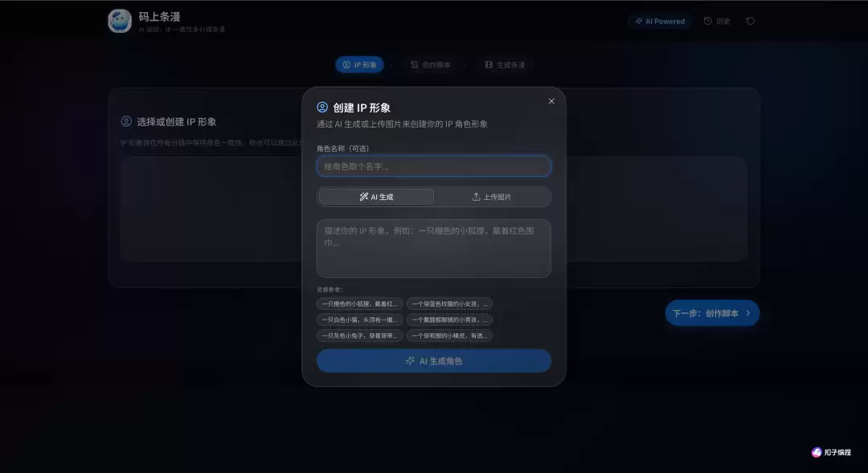Viewport: 868px width, 473px height.
Task: Click the 码上条漫 app logo
Action: coord(120,21)
